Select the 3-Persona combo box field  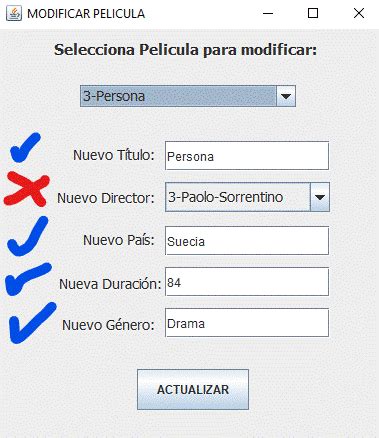pyautogui.click(x=188, y=96)
